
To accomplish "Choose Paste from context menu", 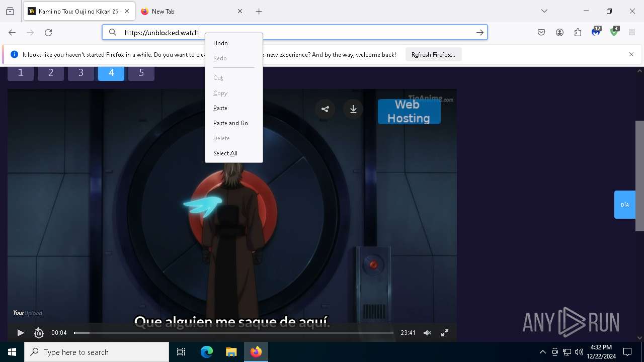I will pyautogui.click(x=234, y=108).
